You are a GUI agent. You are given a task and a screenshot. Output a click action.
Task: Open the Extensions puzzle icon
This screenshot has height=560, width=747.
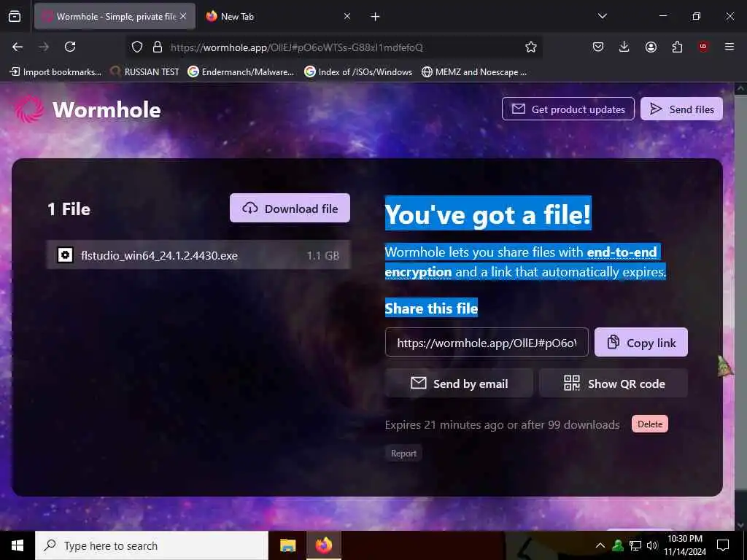click(677, 47)
